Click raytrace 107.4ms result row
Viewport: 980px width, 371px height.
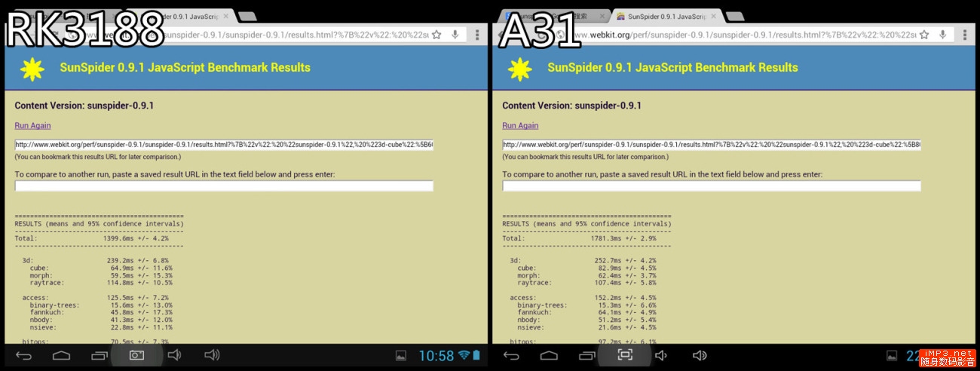[x=587, y=283]
